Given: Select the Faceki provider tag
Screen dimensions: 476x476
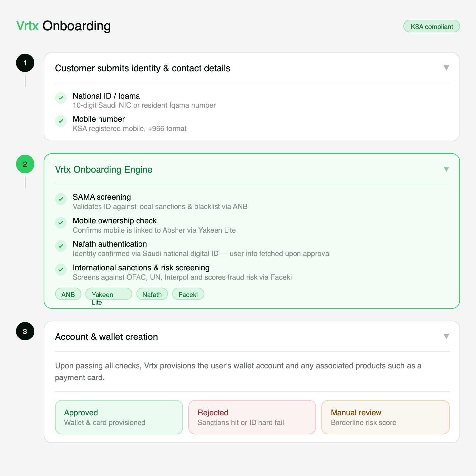Looking at the screenshot, I should [x=188, y=294].
